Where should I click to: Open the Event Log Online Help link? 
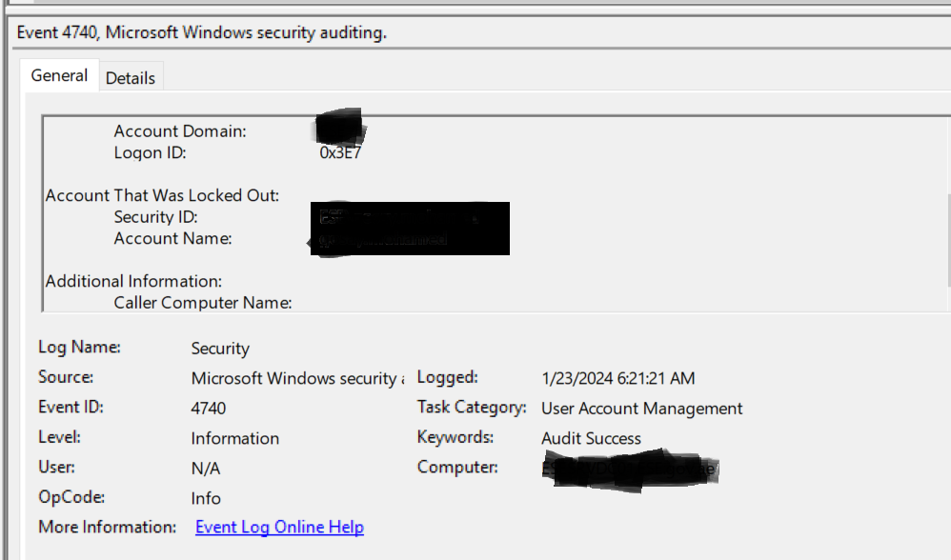279,528
